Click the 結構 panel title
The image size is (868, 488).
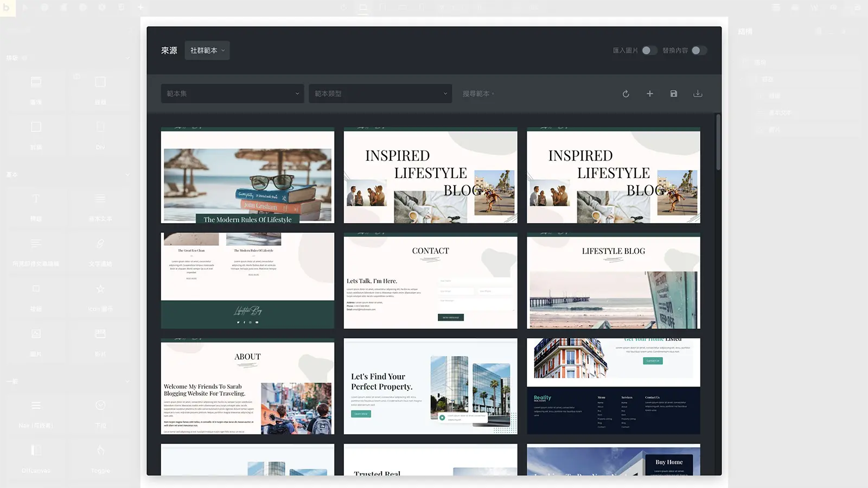745,31
